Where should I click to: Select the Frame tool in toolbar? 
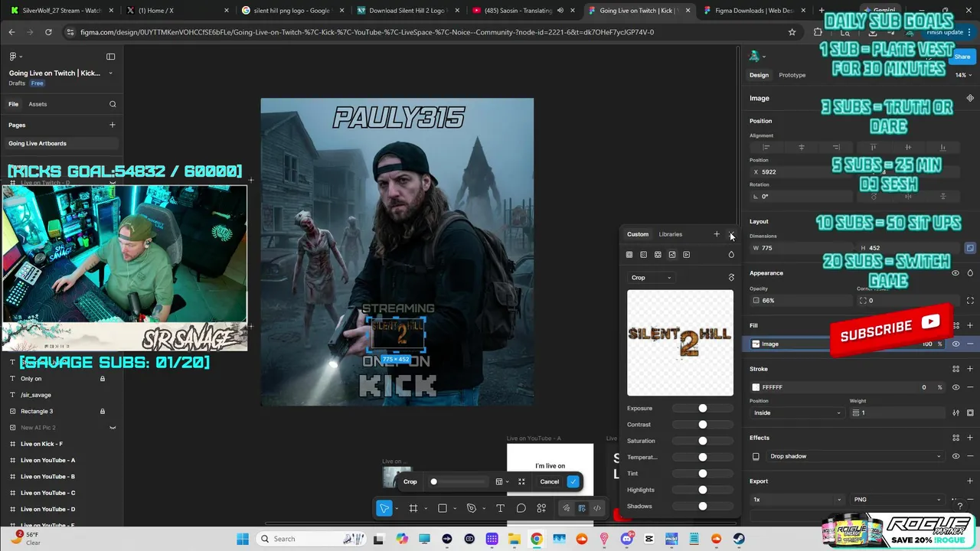coord(413,508)
